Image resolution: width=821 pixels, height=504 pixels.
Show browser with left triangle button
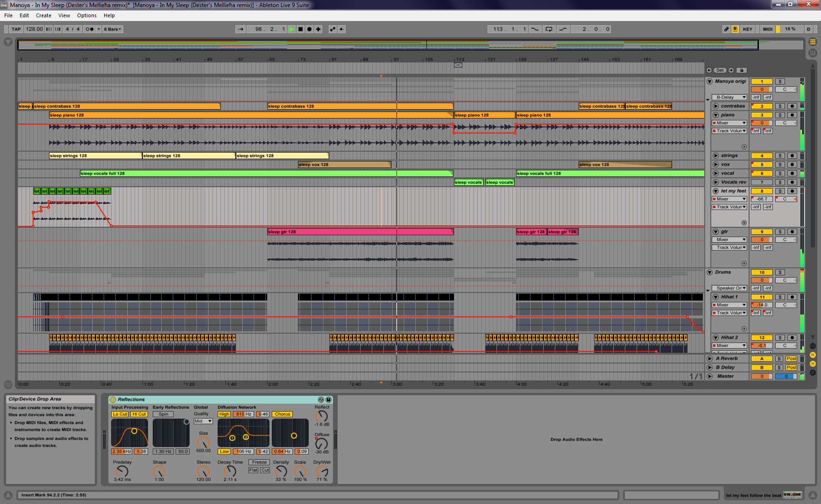pos(8,42)
